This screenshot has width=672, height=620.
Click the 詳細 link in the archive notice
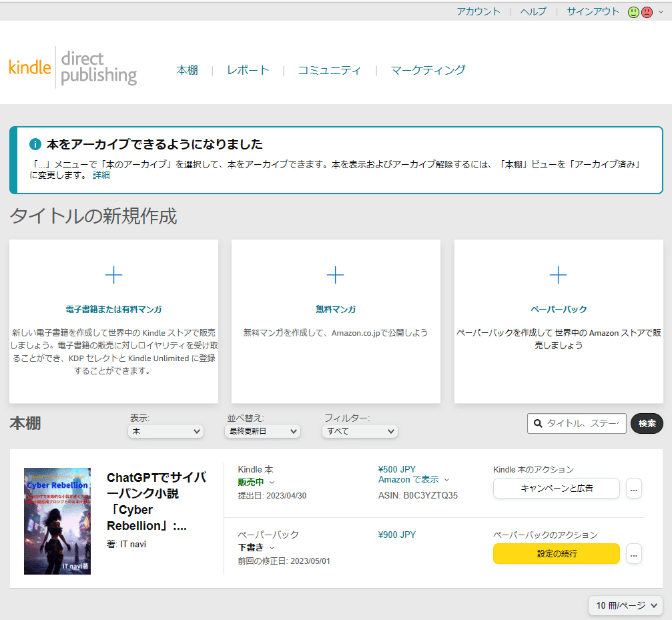coord(101,176)
